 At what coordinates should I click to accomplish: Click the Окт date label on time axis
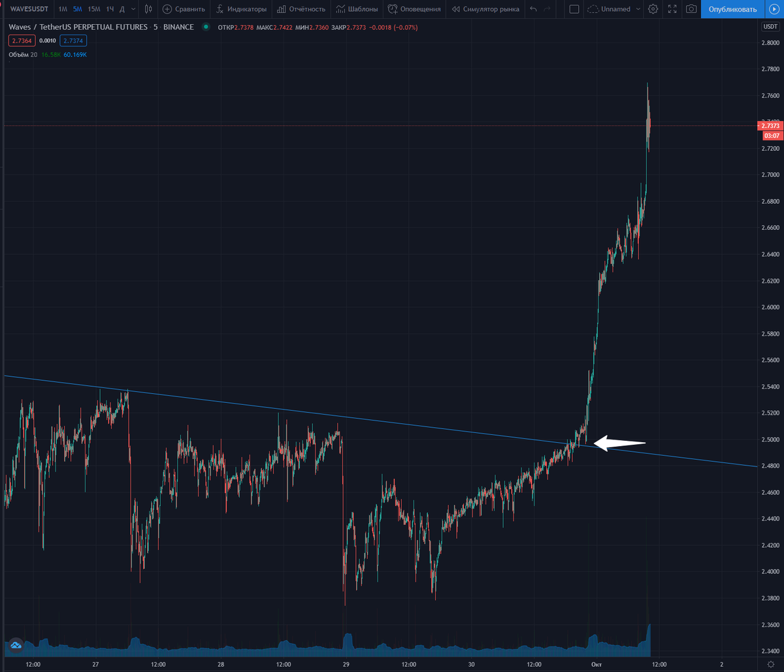pyautogui.click(x=596, y=664)
